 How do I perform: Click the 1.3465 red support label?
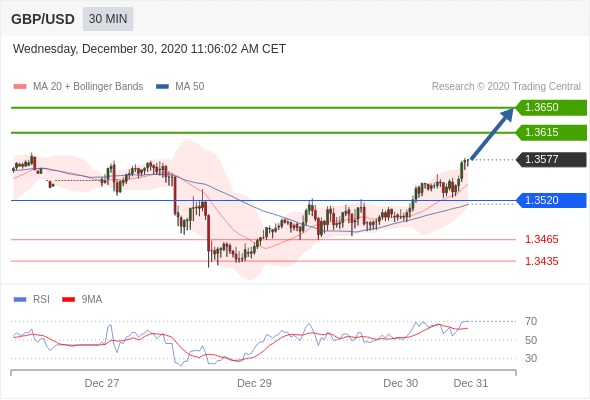(x=541, y=239)
